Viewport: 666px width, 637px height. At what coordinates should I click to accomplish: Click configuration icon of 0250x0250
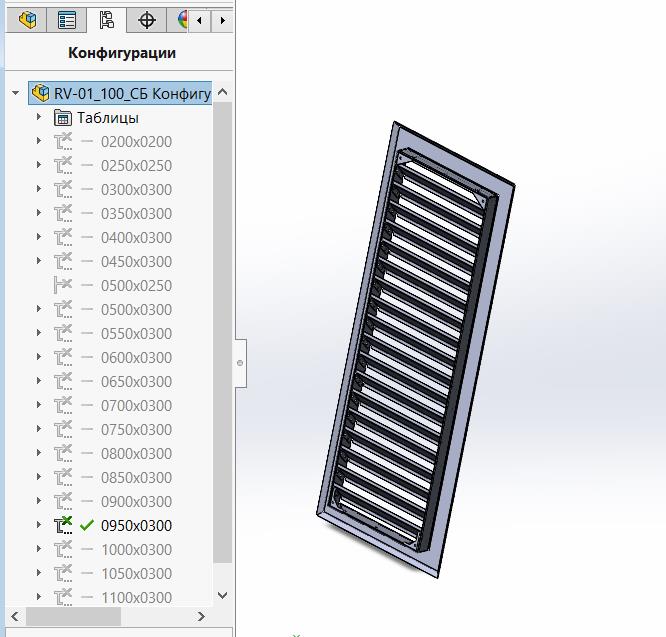(x=63, y=165)
